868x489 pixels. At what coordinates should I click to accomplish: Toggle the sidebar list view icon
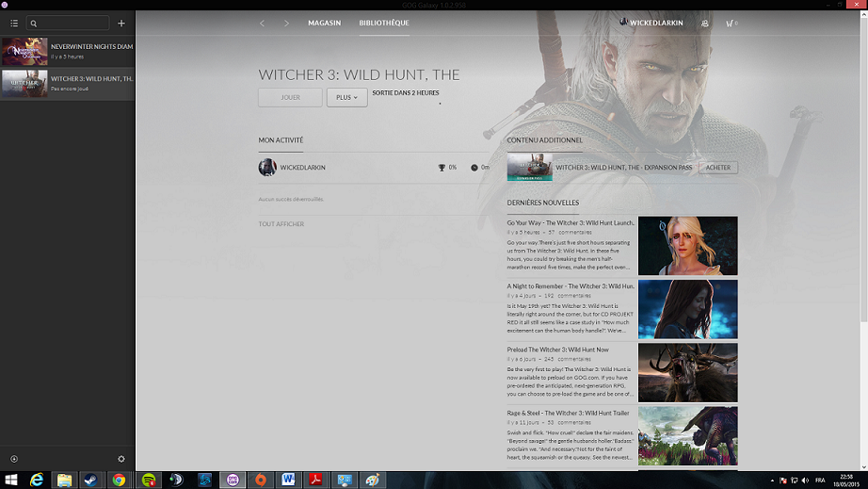(14, 24)
